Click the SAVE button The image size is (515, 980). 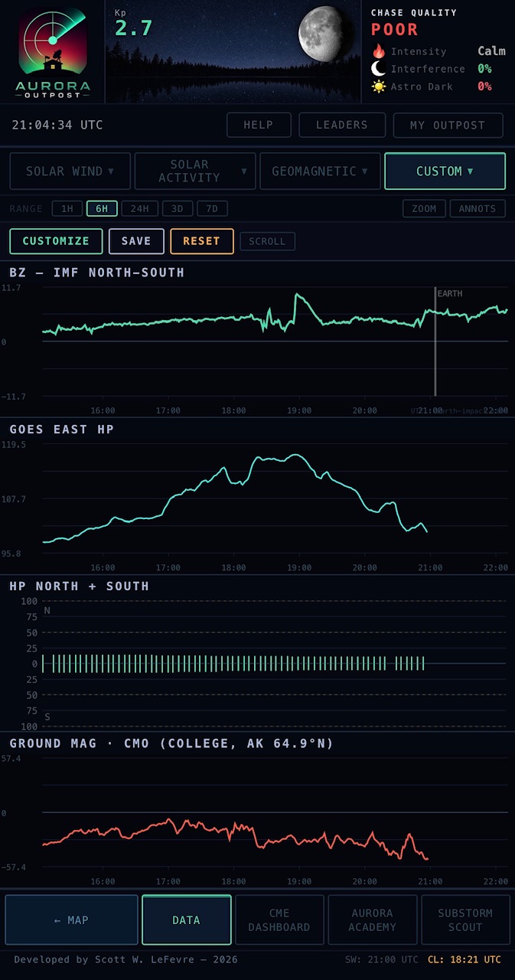pyautogui.click(x=136, y=241)
